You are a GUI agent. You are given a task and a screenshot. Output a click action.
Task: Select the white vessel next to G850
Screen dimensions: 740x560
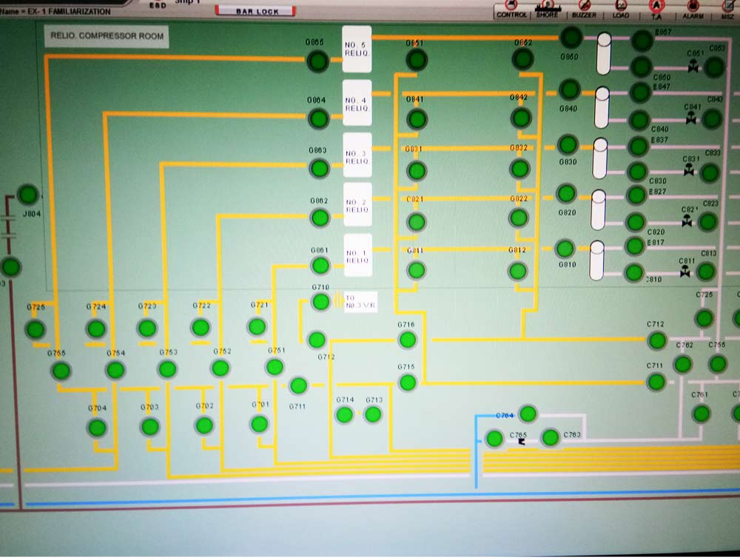(x=604, y=54)
